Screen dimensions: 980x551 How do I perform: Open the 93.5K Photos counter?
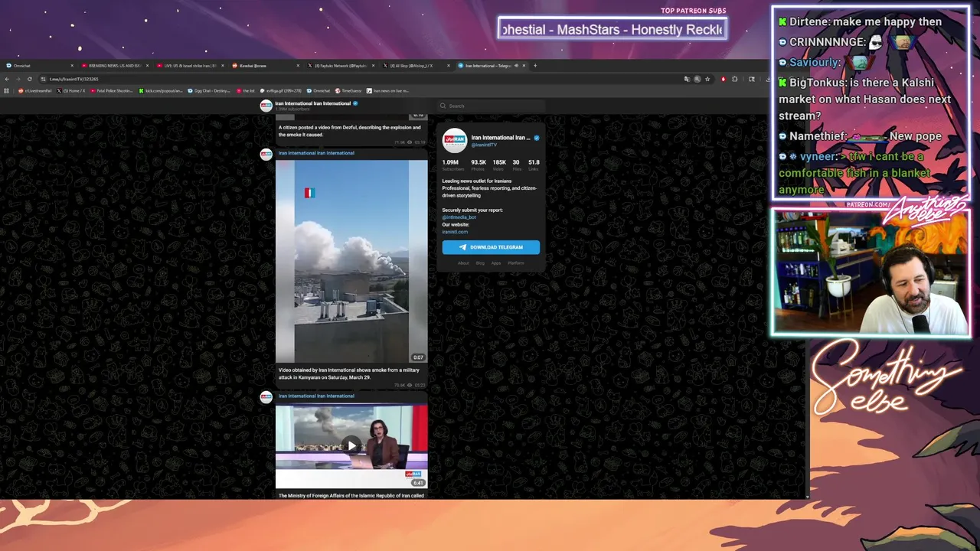click(479, 165)
